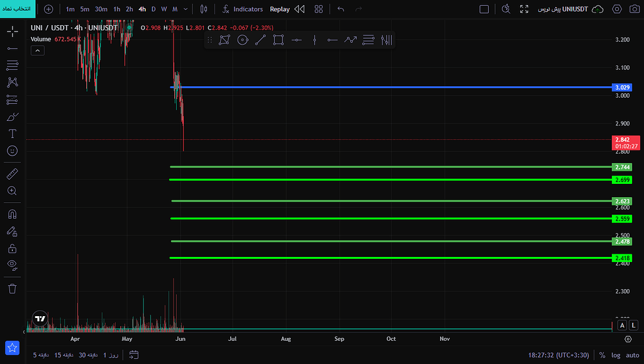Select the brush drawing tool
The width and height of the screenshot is (644, 364).
(x=13, y=117)
